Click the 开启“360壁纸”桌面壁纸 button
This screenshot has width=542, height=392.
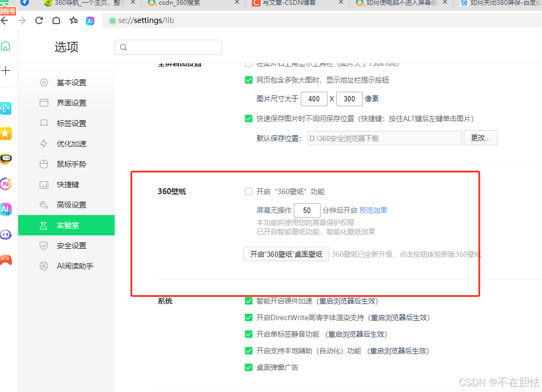286,254
